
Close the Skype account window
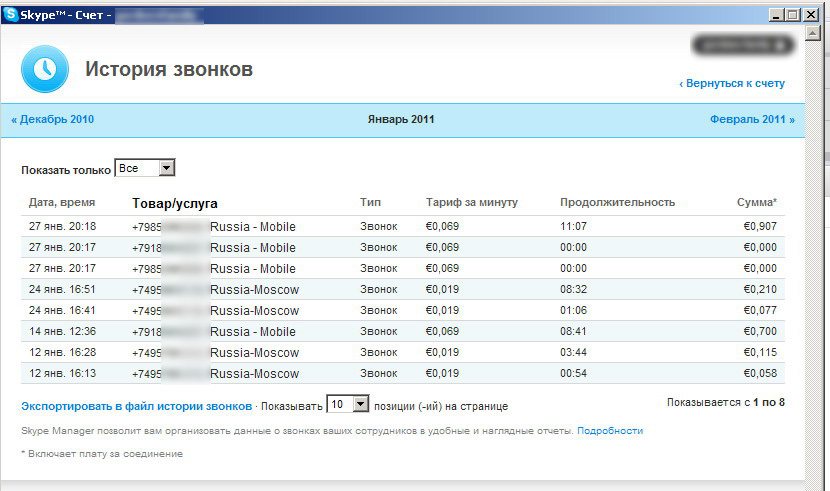[x=811, y=15]
